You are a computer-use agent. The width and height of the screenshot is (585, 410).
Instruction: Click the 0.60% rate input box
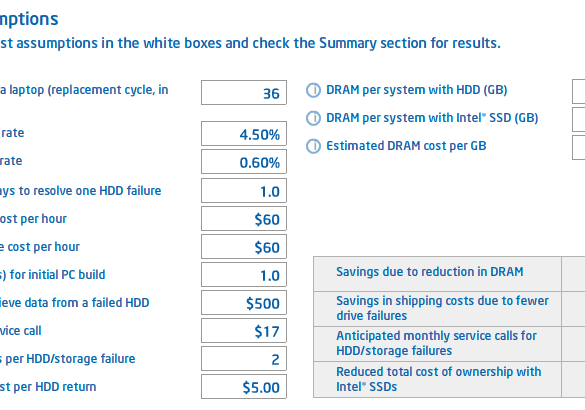tap(244, 162)
